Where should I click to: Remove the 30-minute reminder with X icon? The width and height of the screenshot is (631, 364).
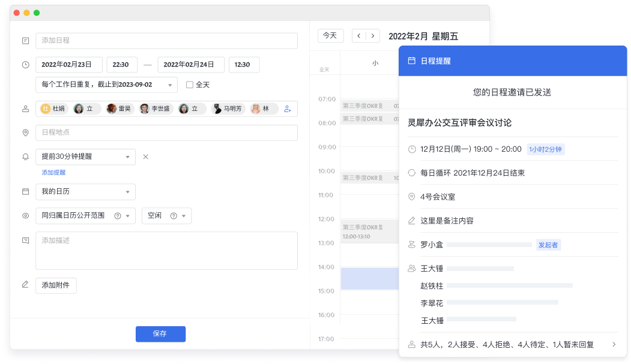click(145, 157)
